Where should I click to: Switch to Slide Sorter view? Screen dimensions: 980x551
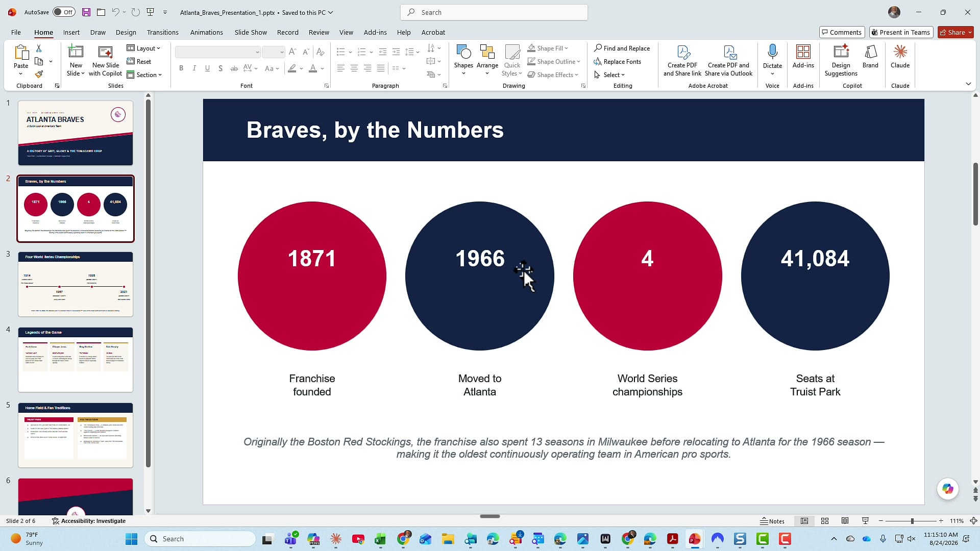pyautogui.click(x=824, y=521)
